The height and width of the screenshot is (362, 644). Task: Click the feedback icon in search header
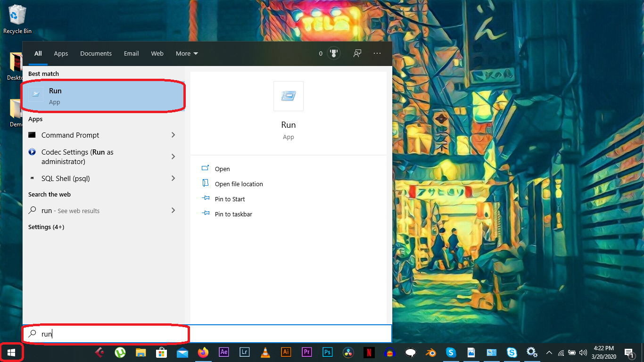coord(357,53)
